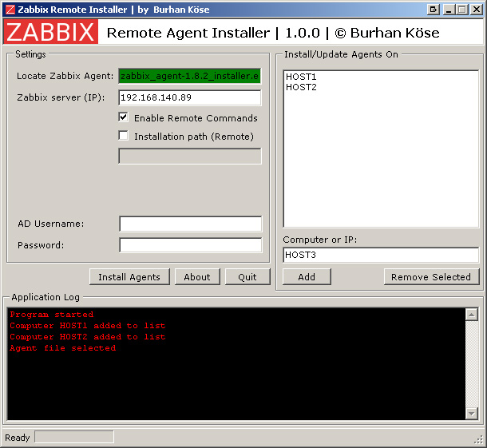Click Remove Selected button
Screen dimensions: 487x448
tap(431, 277)
